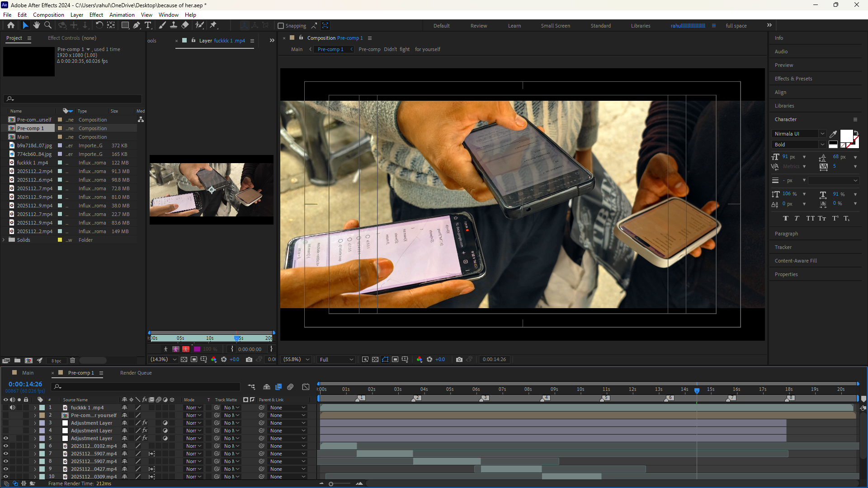
Task: Switch to the Render Queue tab
Action: [x=136, y=373]
